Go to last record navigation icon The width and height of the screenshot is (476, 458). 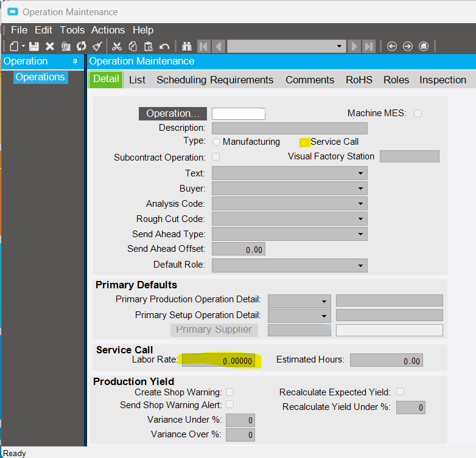click(x=368, y=46)
